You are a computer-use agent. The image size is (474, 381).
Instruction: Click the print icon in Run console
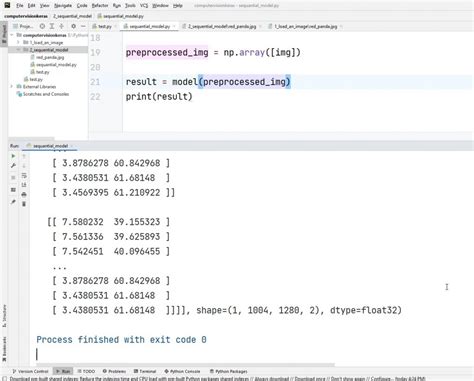tap(24, 194)
